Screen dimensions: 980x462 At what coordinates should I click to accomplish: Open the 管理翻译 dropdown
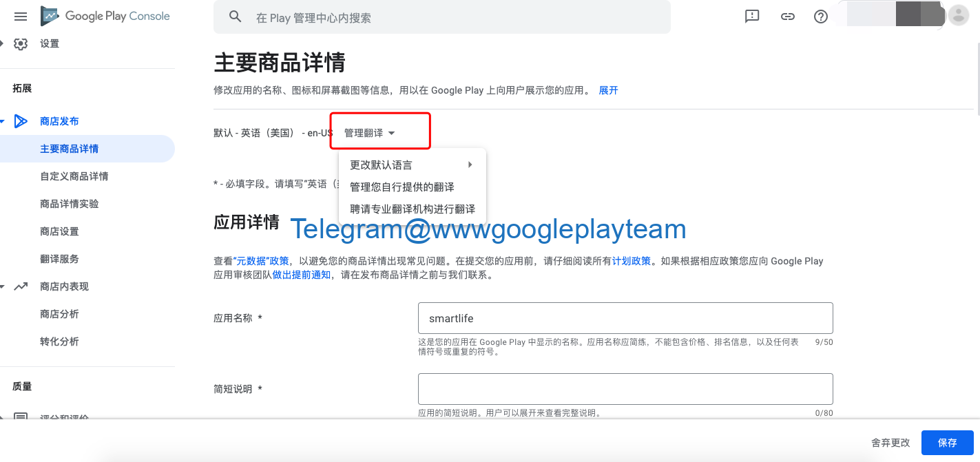click(370, 133)
